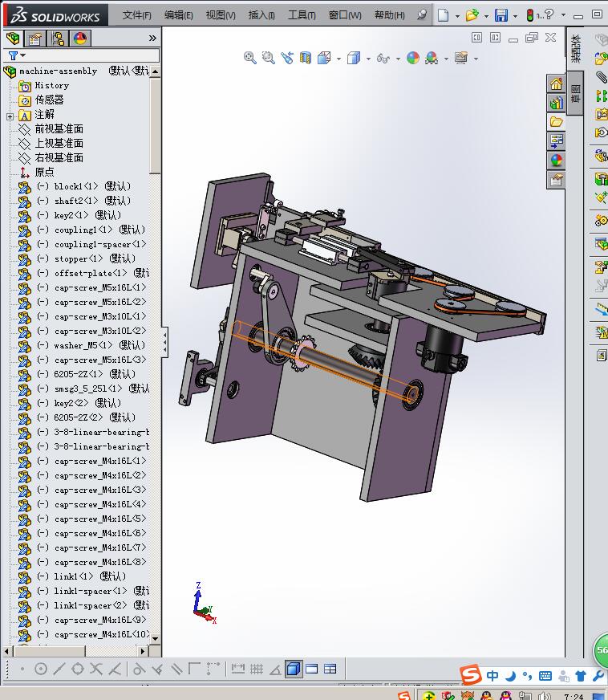Open the 视图(V) menu
Screen dimensions: 608x700
coord(221,15)
